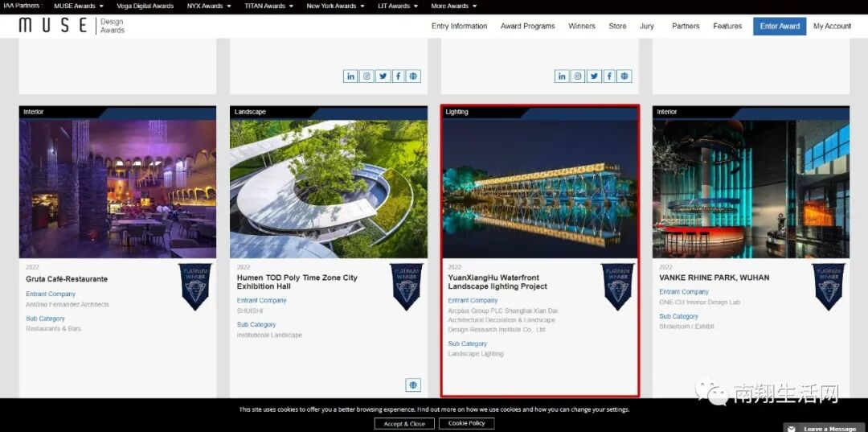Open the Entry Information menu

pyautogui.click(x=459, y=26)
